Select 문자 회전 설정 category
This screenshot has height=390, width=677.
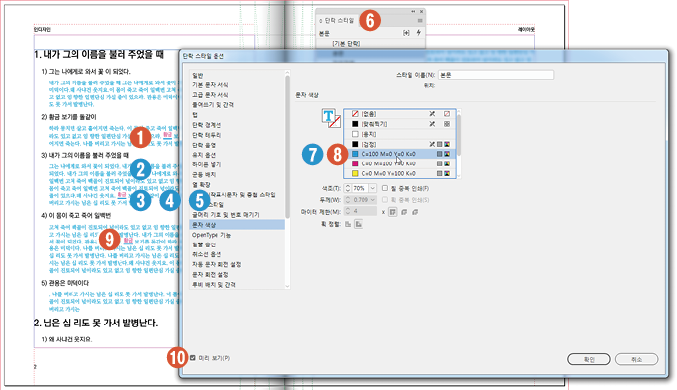[210, 275]
